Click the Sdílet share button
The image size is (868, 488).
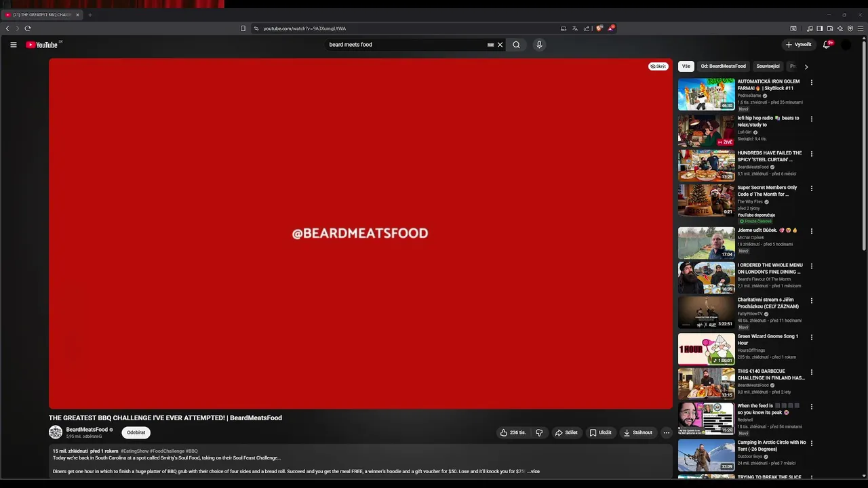tap(566, 432)
